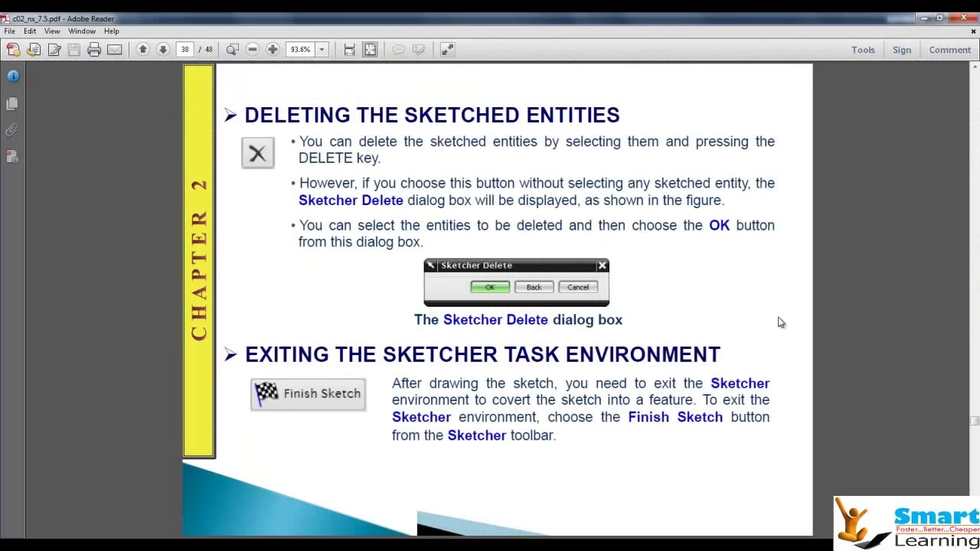Click green OK in Sketcher Delete figure
980x551 pixels.
click(x=490, y=287)
